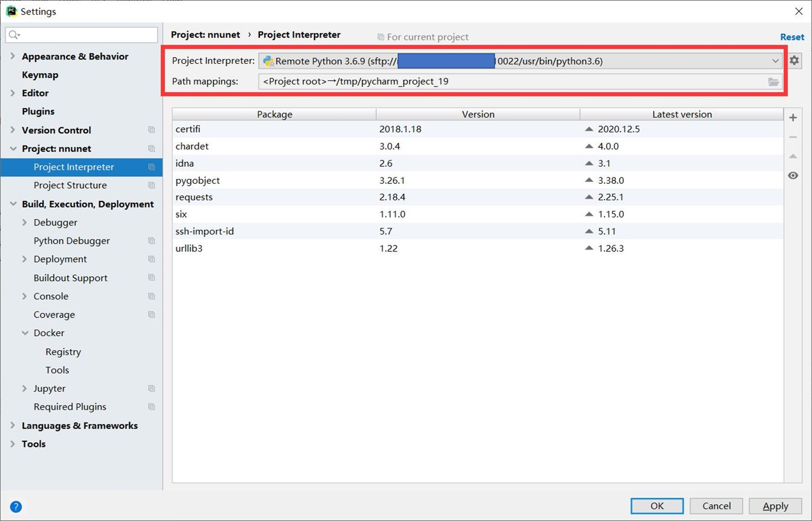Click the Path mappings field

coord(520,82)
